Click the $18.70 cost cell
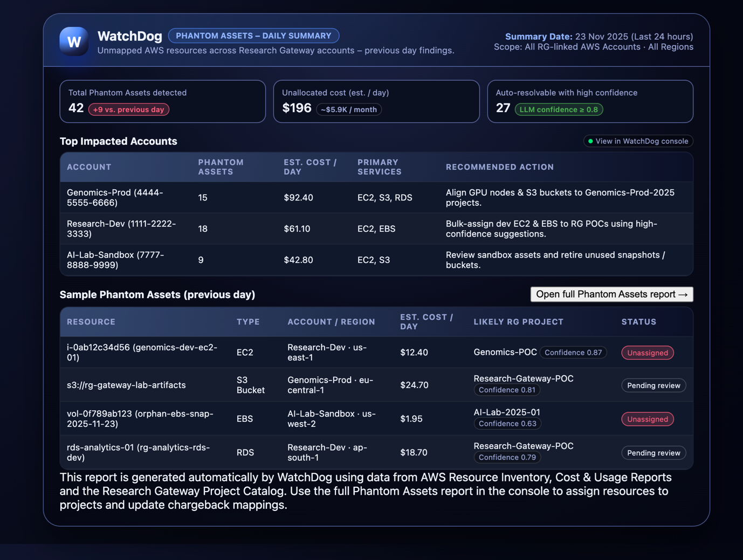743x560 pixels. click(x=414, y=453)
